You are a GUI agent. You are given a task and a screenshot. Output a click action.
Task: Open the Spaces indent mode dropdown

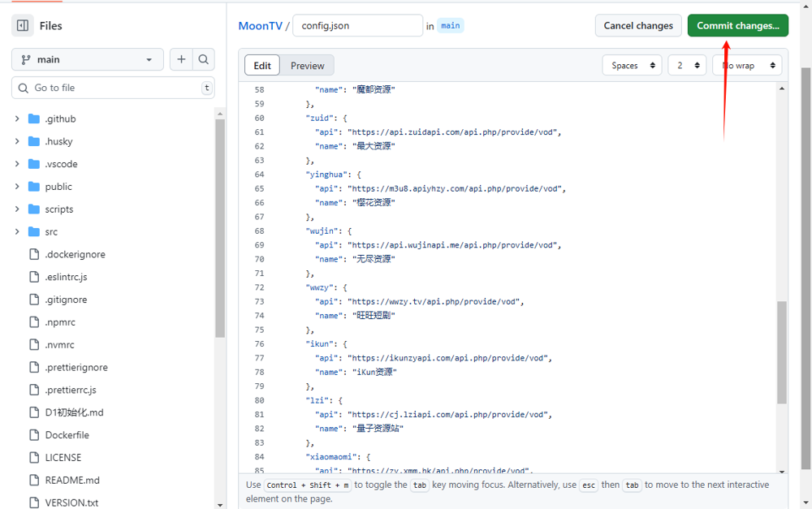632,66
